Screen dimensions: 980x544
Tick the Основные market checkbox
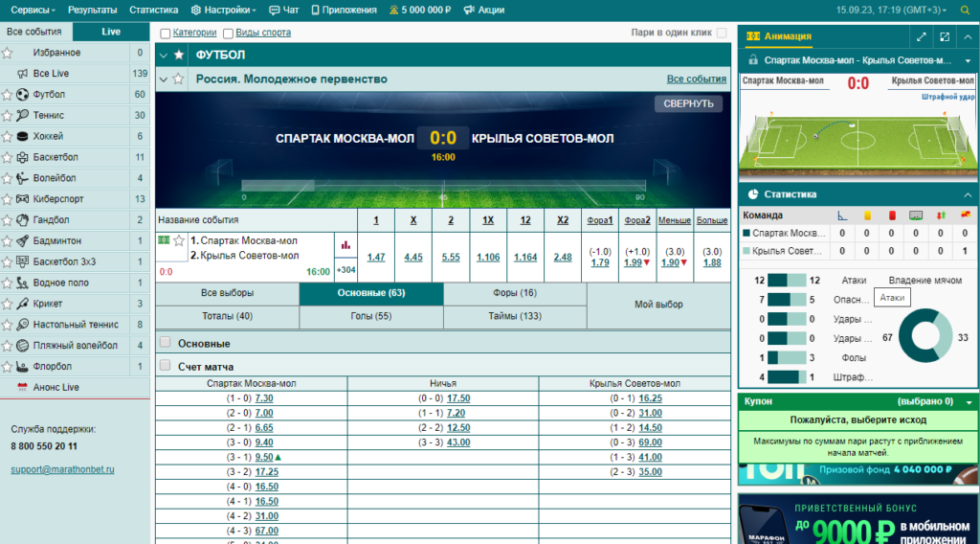tap(165, 342)
